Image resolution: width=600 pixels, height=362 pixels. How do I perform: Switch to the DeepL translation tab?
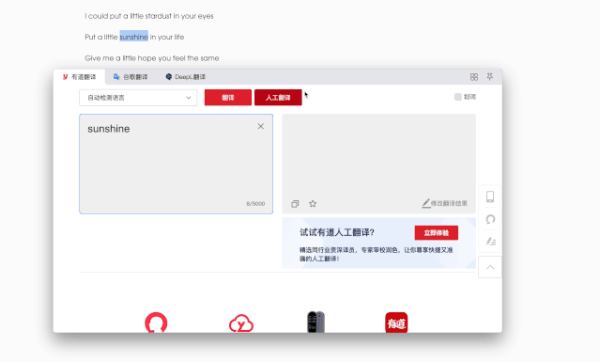(x=186, y=77)
